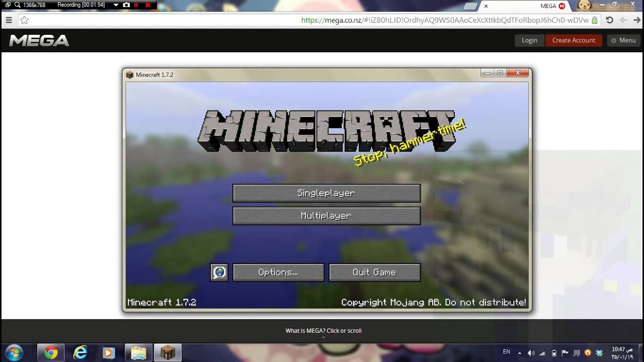The image size is (644, 362).
Task: Go back in browser history
Action: pyautogui.click(x=623, y=20)
